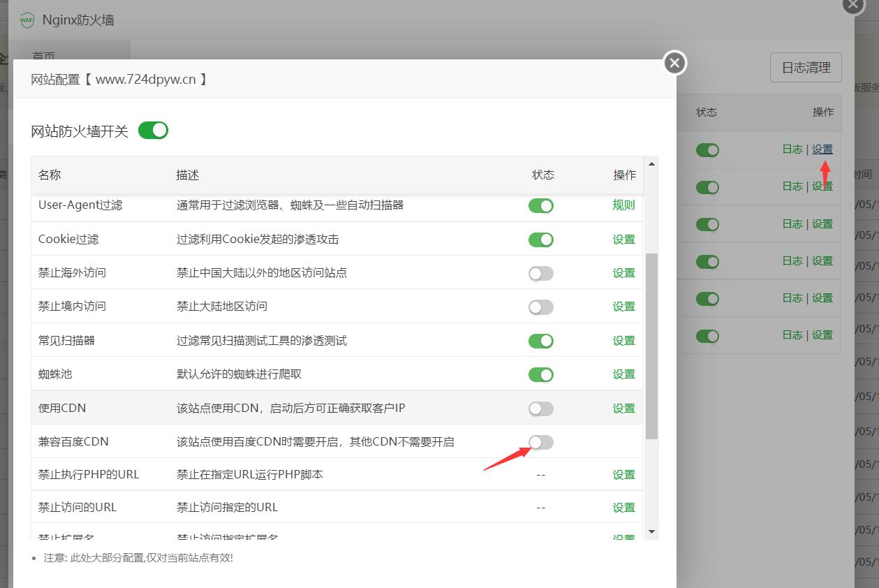Screen dimensions: 879x588
Task: Click the 兼容百度CDN row name
Action: pyautogui.click(x=73, y=442)
